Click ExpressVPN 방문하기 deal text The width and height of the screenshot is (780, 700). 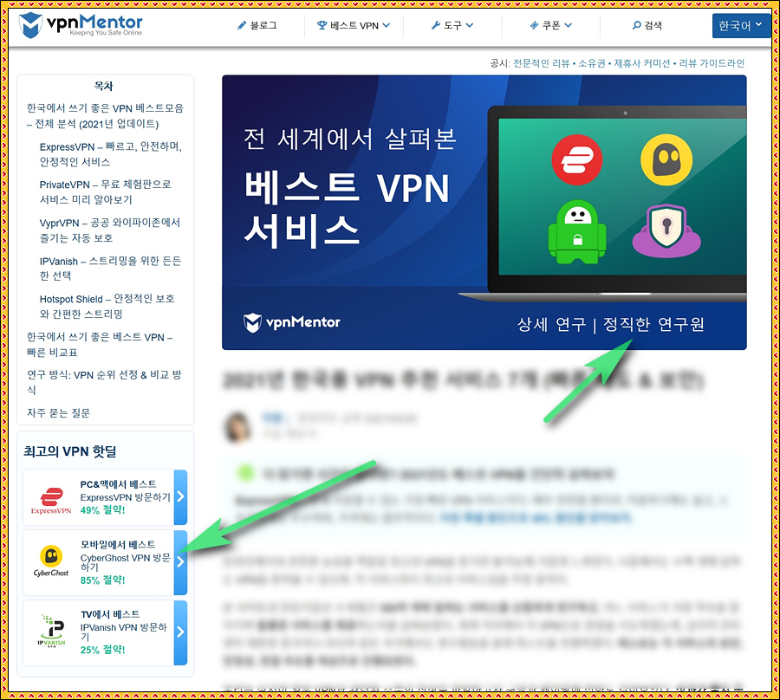[126, 497]
